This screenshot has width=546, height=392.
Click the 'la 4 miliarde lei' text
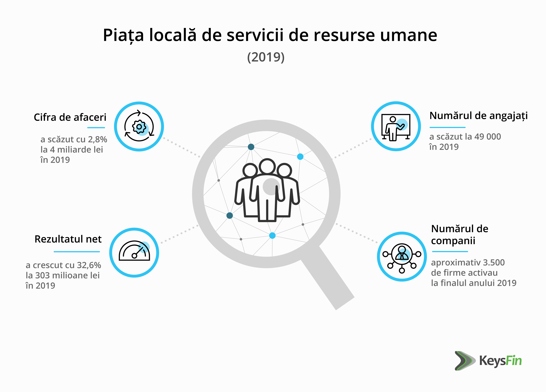pyautogui.click(x=72, y=150)
